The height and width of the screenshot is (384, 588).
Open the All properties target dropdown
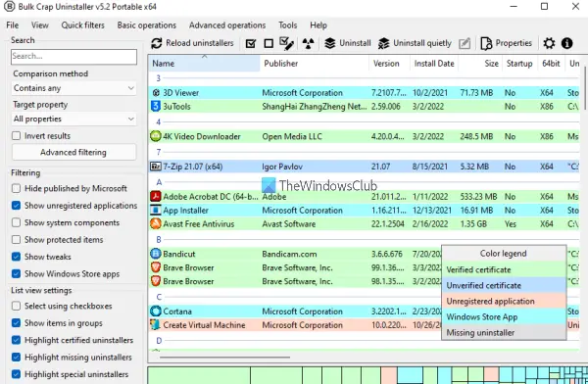[x=73, y=119]
